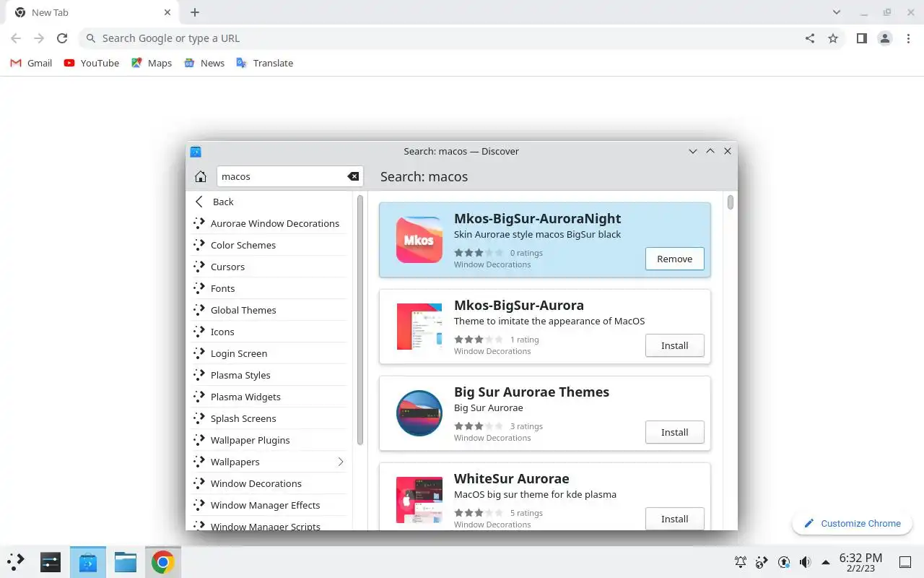Switch to Chrome in taskbar
The height and width of the screenshot is (578, 924).
click(x=163, y=561)
